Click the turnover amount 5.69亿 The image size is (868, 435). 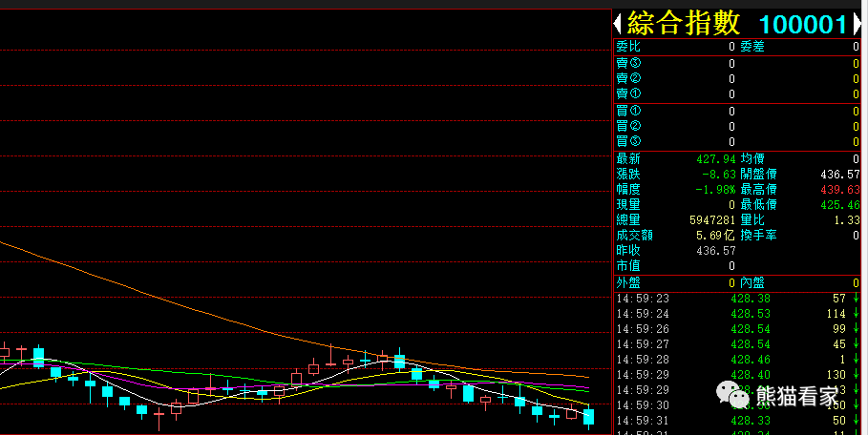pos(715,236)
